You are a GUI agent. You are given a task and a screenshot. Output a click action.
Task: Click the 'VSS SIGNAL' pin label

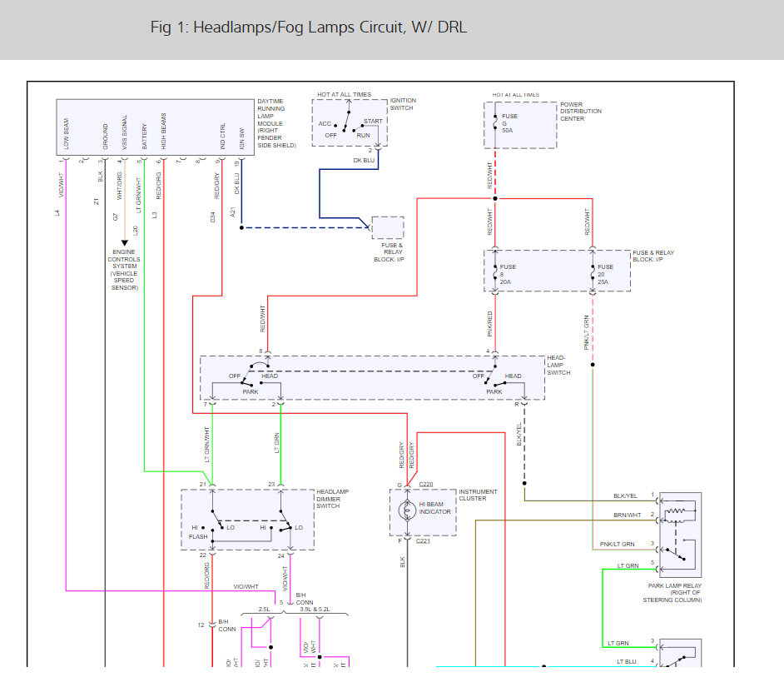point(125,132)
